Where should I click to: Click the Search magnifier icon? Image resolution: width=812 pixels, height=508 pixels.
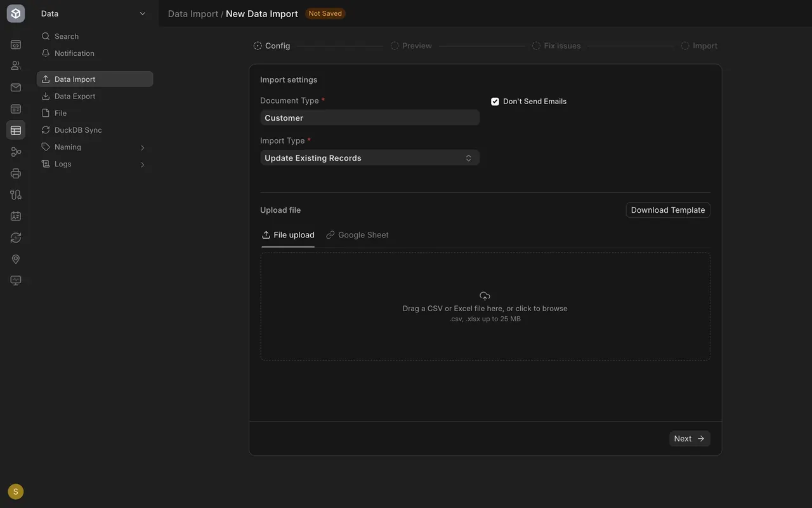46,36
